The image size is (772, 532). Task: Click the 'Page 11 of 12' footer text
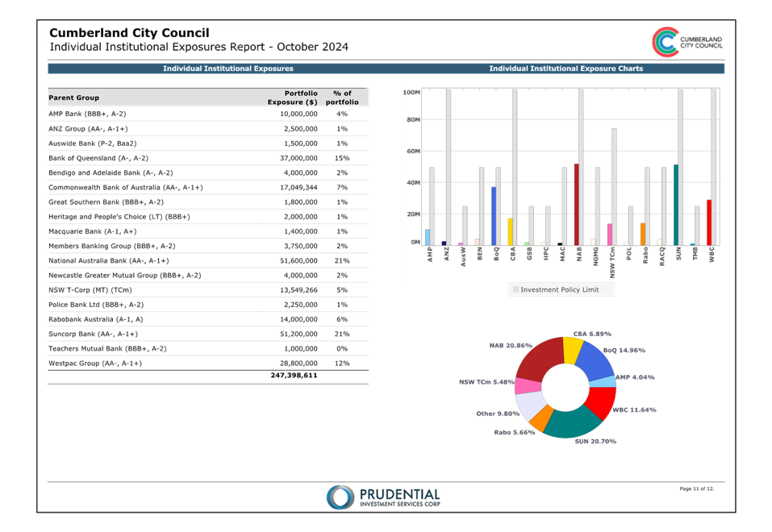tap(697, 488)
